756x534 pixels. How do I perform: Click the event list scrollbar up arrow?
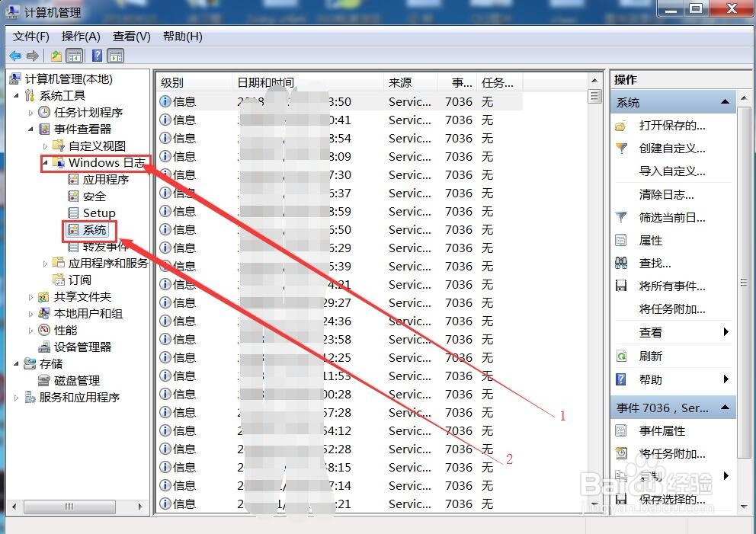click(x=594, y=81)
